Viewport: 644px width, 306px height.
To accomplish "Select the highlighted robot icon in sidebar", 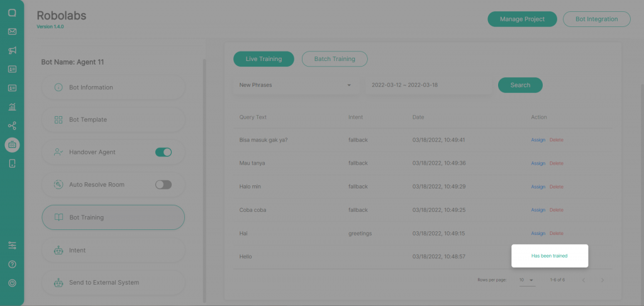I will click(x=13, y=145).
